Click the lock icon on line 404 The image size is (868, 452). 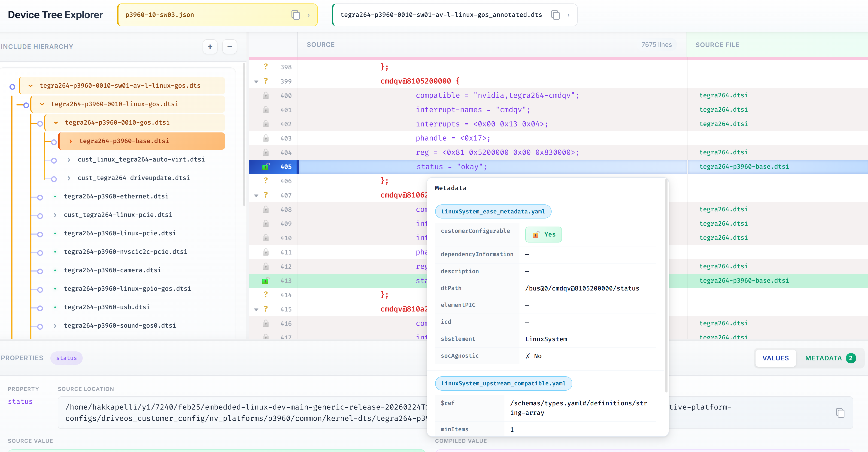click(266, 153)
